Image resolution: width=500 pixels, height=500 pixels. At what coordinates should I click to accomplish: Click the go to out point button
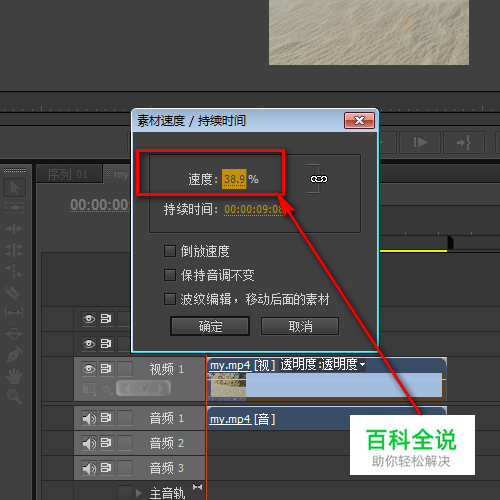point(464,142)
